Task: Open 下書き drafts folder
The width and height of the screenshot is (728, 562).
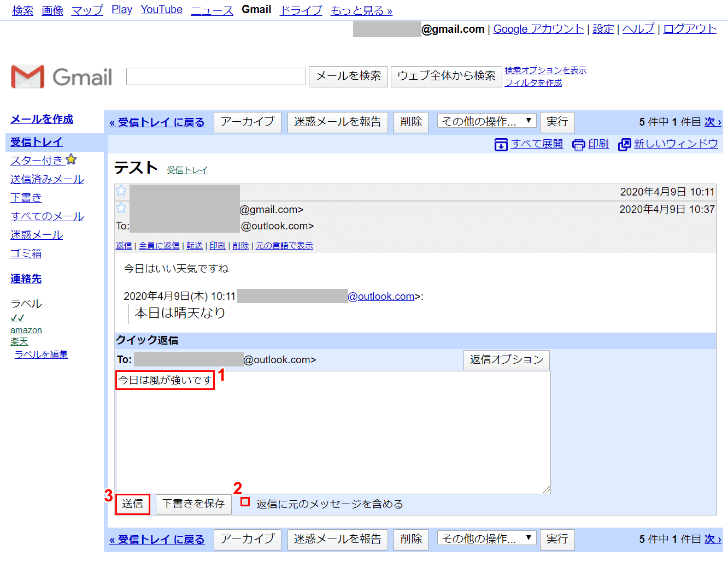Action: coord(26,198)
